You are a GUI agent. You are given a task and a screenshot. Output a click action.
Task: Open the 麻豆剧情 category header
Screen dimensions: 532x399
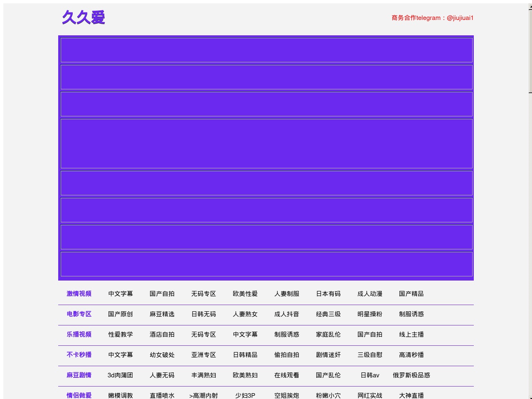(x=79, y=375)
